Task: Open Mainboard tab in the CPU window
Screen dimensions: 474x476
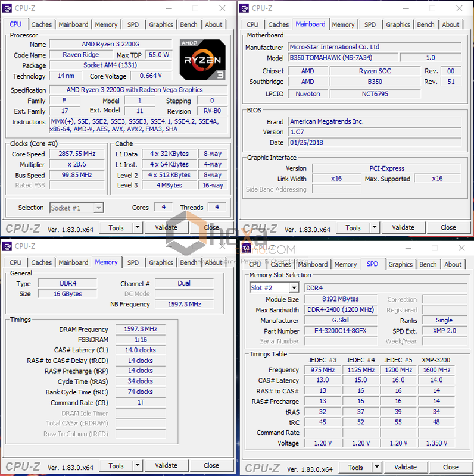Action: click(73, 24)
